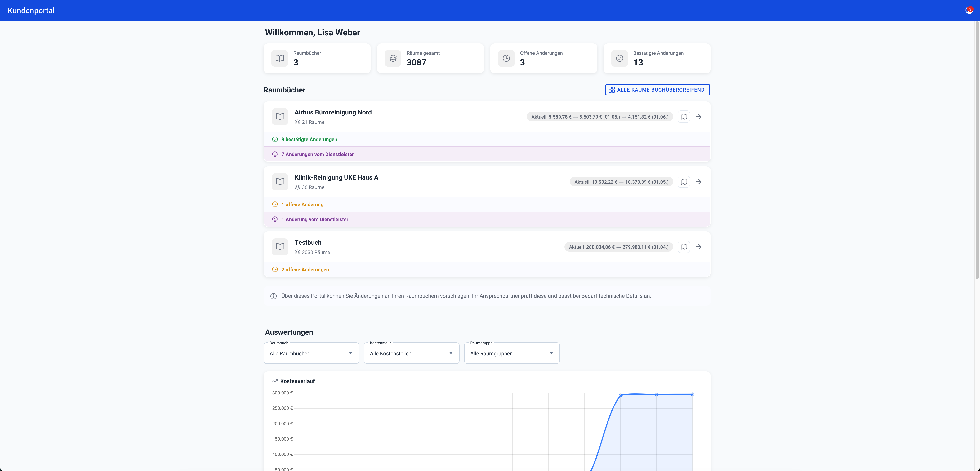
Task: Click the Testbuch cost chip starting 280.034,06 €
Action: (619, 247)
